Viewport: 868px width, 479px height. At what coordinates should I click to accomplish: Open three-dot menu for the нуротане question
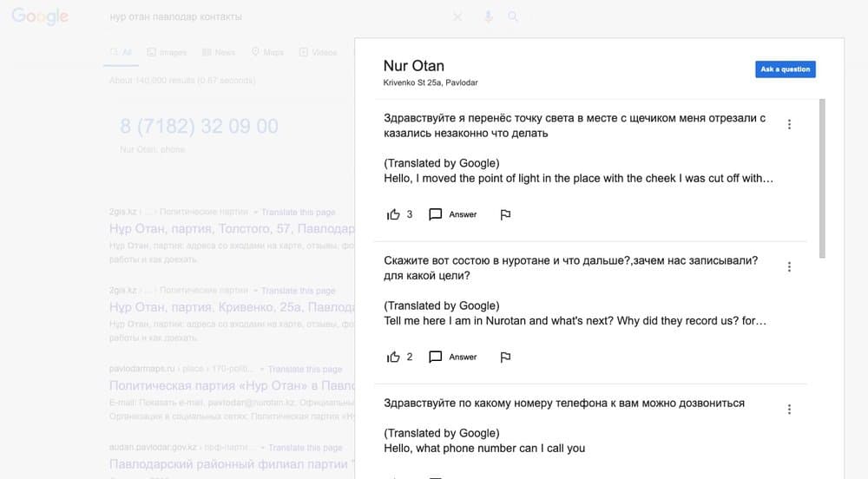pyautogui.click(x=789, y=267)
